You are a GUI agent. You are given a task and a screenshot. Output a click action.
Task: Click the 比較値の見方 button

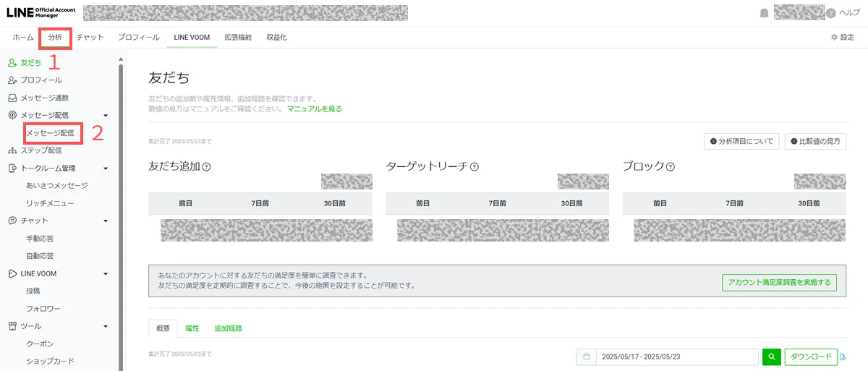[815, 141]
